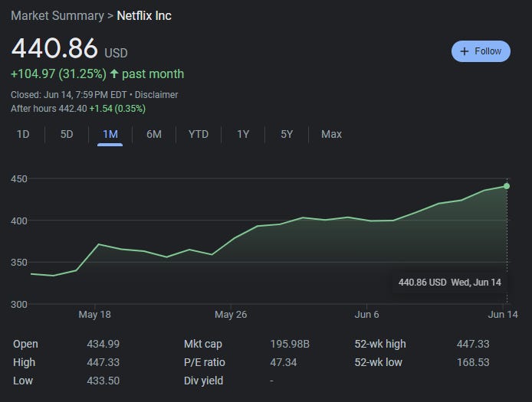Click the Div yield label

coord(204,381)
